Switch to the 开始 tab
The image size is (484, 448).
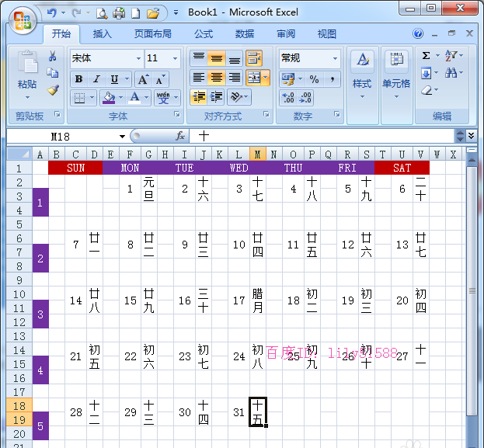(61, 33)
